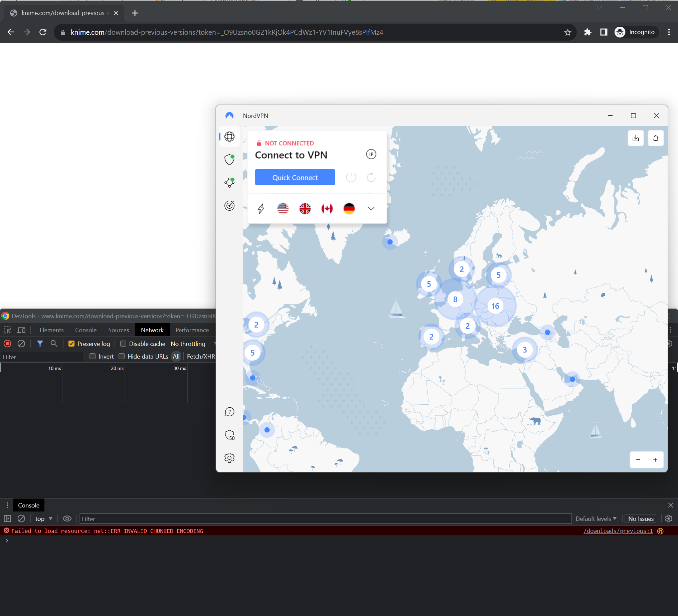Check the Hide data URLs checkbox

[x=122, y=357]
